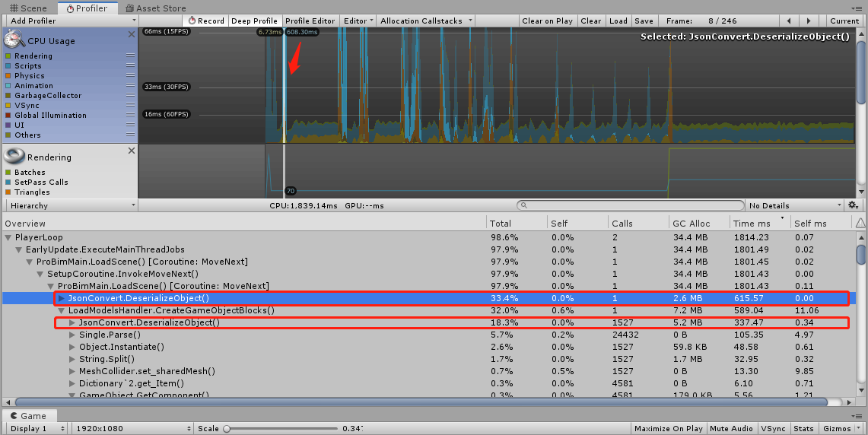Open the Game panel options menu icon
The image size is (868, 435).
[x=858, y=416]
